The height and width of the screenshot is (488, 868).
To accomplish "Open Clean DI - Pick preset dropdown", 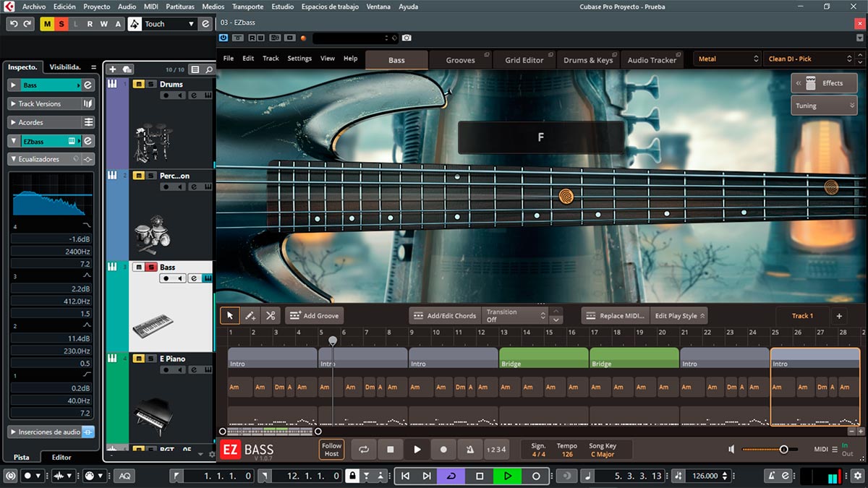I will [x=809, y=59].
